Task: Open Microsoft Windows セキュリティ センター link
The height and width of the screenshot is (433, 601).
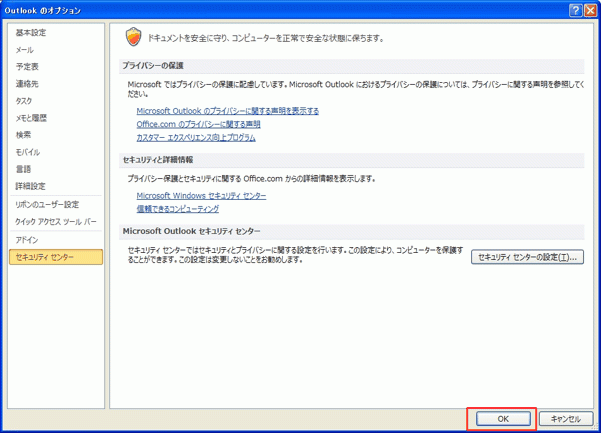Action: (201, 196)
